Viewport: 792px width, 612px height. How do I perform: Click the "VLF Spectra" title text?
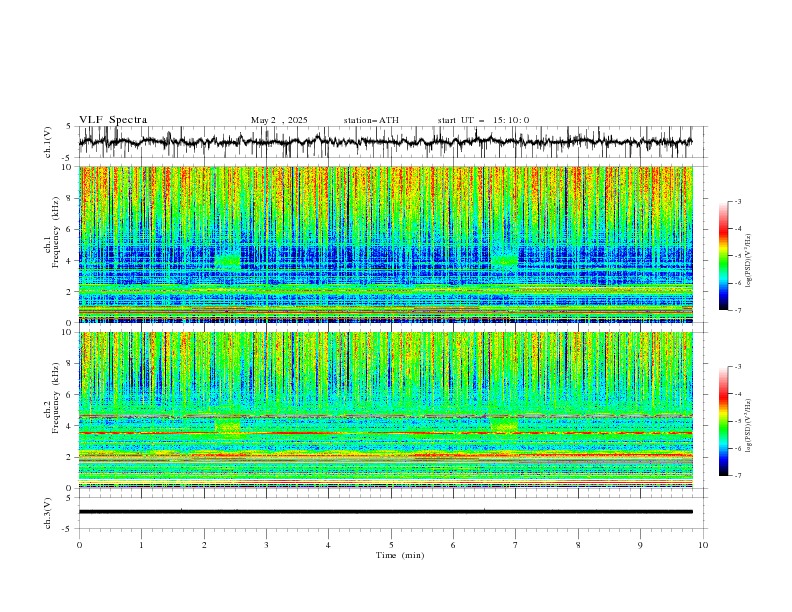pos(113,120)
